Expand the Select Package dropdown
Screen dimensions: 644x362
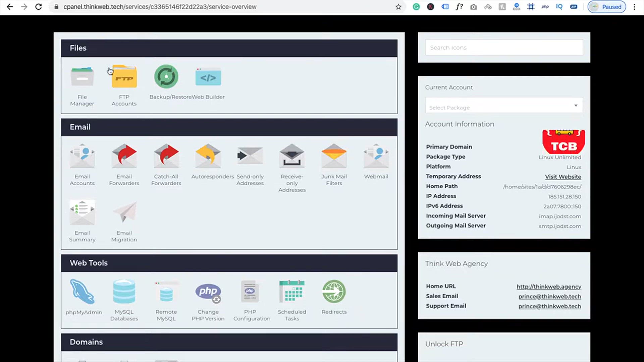pos(504,106)
